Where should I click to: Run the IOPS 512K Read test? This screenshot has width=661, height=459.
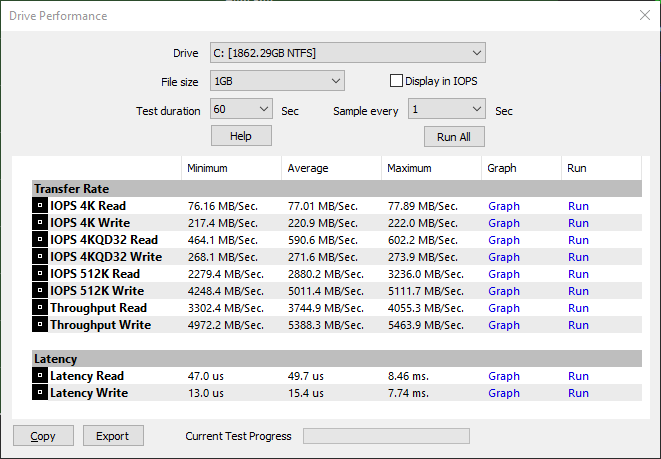pyautogui.click(x=578, y=274)
